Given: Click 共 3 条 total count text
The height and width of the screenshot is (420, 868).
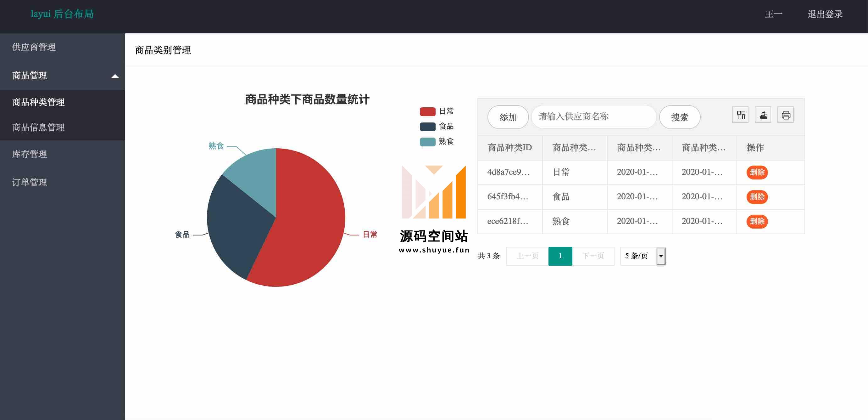Looking at the screenshot, I should pos(488,256).
